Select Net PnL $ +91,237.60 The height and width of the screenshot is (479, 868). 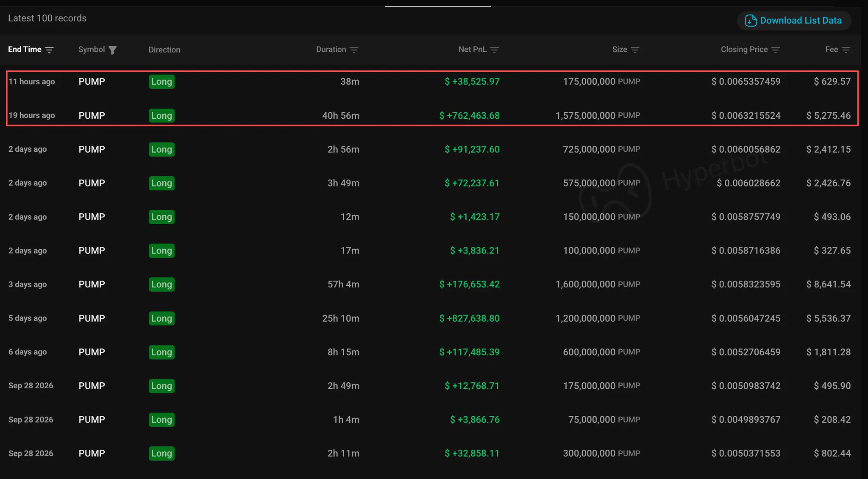point(472,149)
